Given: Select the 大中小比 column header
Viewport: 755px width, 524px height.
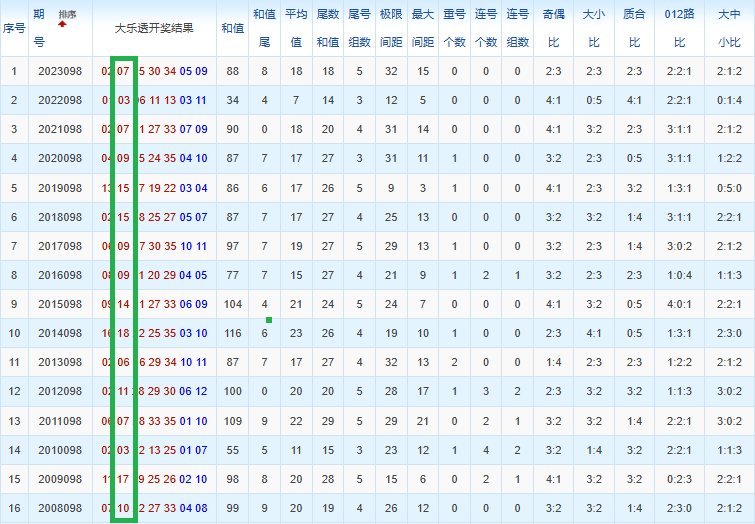Looking at the screenshot, I should tap(729, 28).
